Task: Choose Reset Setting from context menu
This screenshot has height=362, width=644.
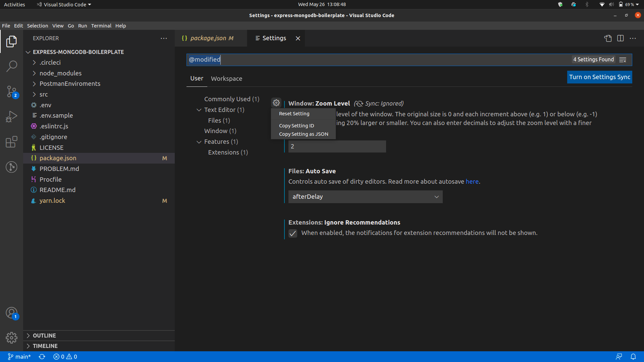Action: tap(294, 114)
